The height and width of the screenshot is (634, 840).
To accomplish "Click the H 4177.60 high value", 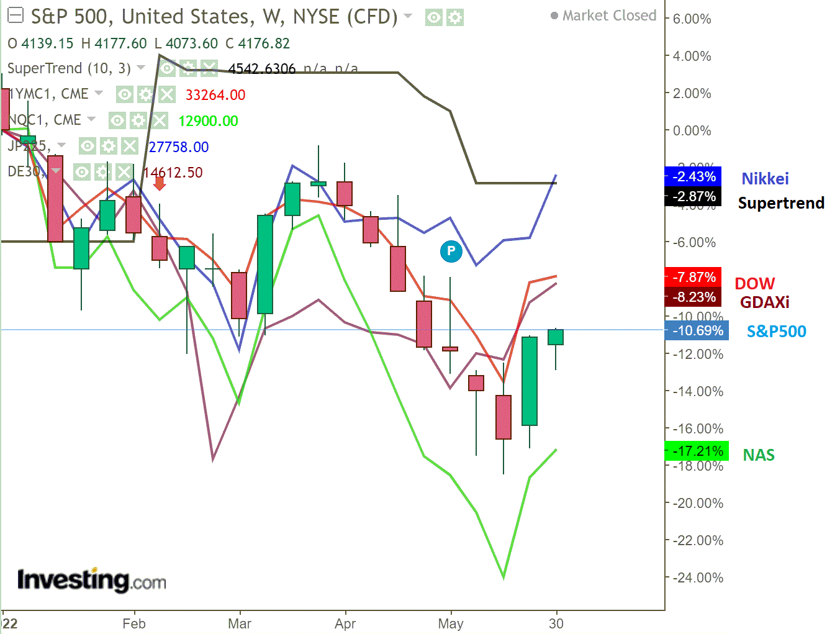I will pyautogui.click(x=114, y=43).
